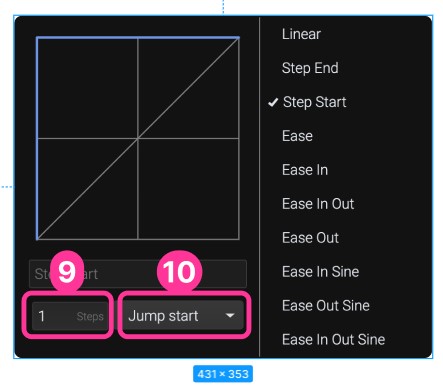Screen dimensions: 443x392
Task: Choose Step End from easing list
Action: (310, 68)
